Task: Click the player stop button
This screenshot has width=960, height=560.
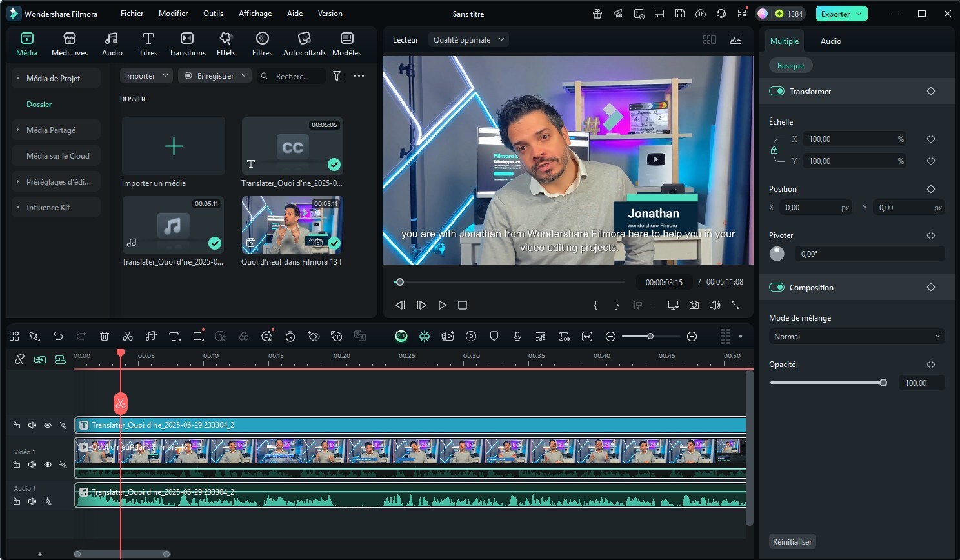Action: (463, 305)
